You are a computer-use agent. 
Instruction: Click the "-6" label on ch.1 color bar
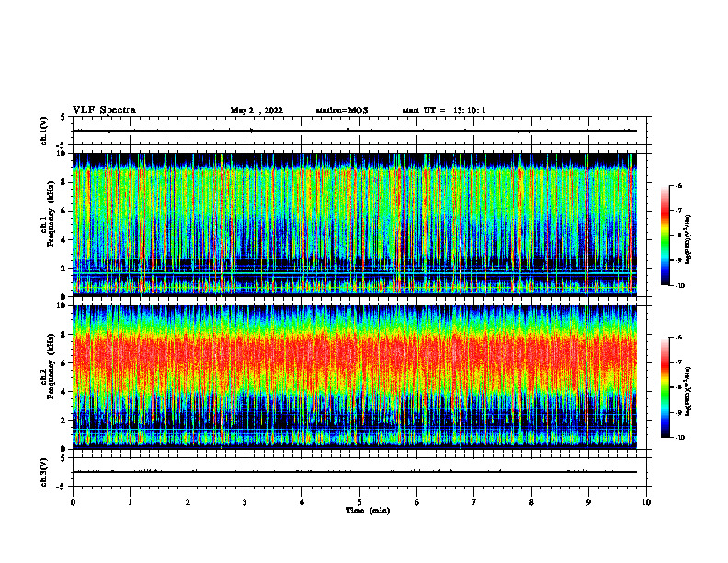pyautogui.click(x=679, y=185)
